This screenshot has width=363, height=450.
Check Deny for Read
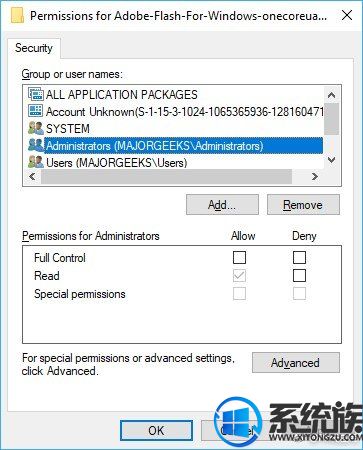pos(299,275)
